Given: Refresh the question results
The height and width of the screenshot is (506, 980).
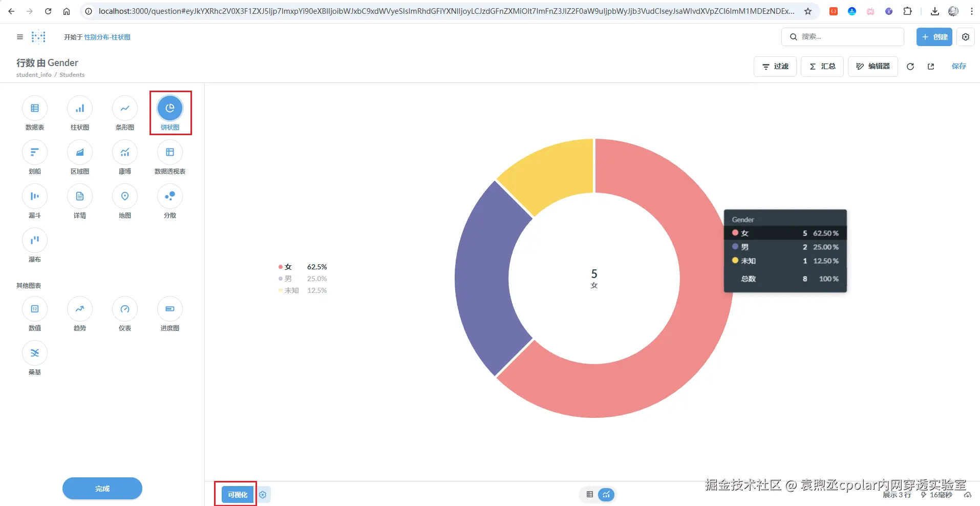Looking at the screenshot, I should tap(910, 67).
